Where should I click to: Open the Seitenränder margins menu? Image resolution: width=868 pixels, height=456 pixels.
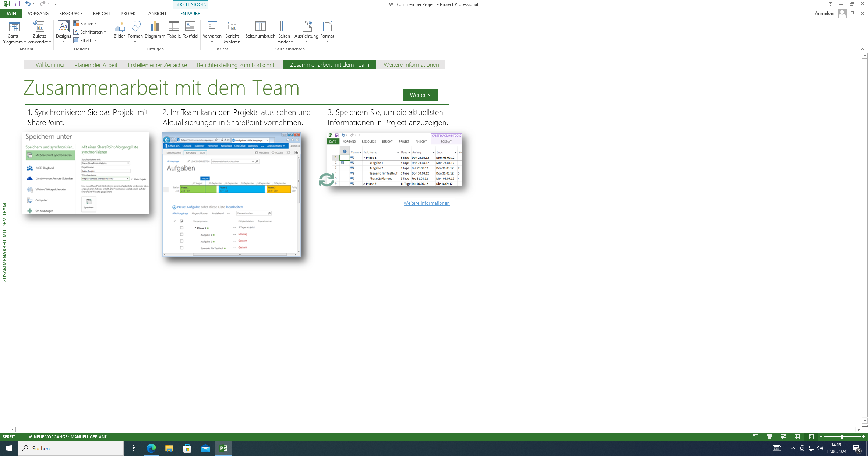pyautogui.click(x=285, y=32)
